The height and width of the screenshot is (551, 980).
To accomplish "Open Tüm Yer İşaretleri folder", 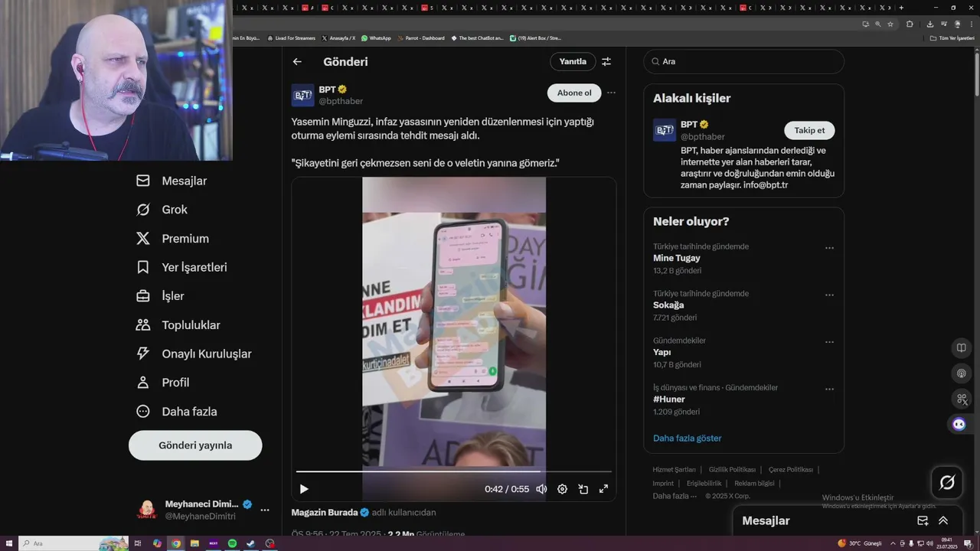I will point(952,38).
